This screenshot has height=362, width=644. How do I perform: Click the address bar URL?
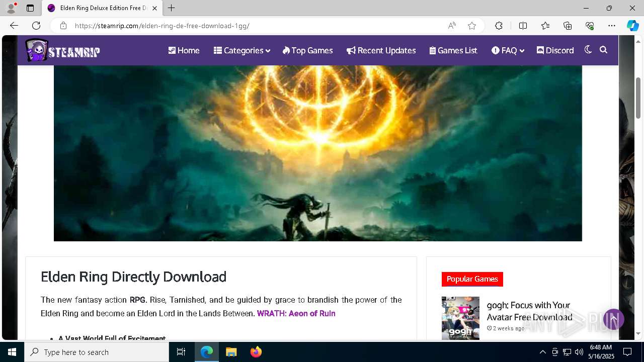click(x=162, y=26)
